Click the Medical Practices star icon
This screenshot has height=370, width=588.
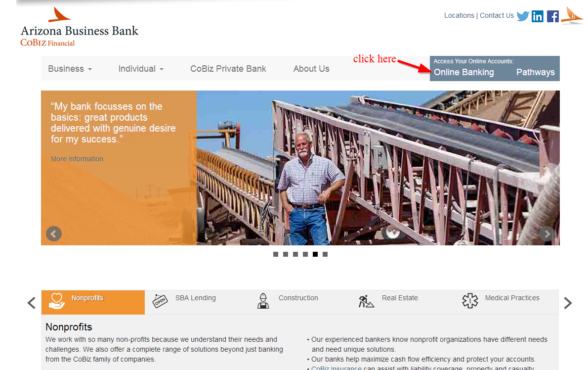pyautogui.click(x=470, y=301)
